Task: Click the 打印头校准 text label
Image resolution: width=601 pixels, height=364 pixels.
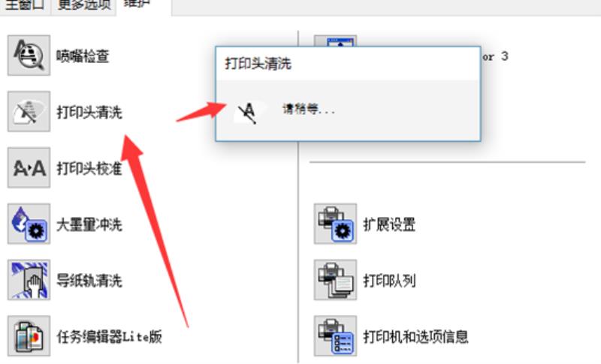Action: tap(89, 168)
